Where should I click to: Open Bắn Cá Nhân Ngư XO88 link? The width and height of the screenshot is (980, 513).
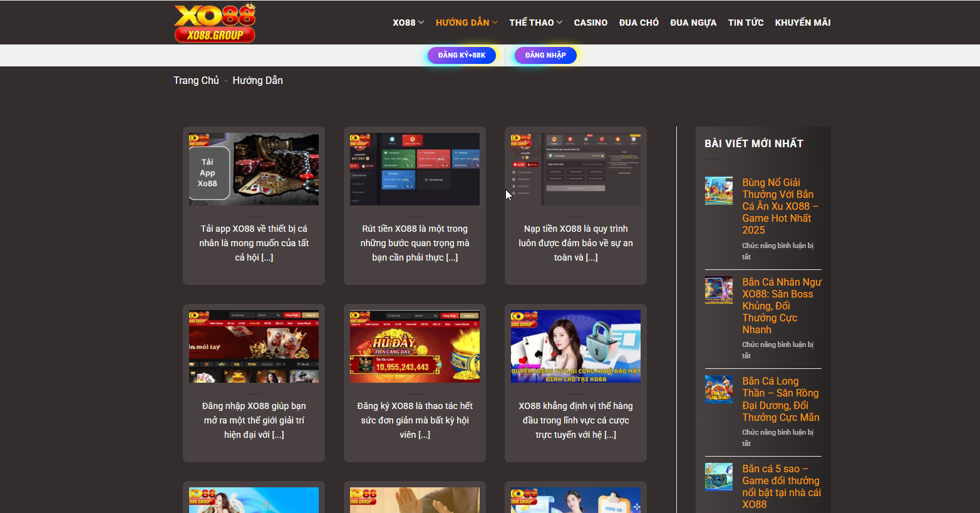click(x=781, y=306)
